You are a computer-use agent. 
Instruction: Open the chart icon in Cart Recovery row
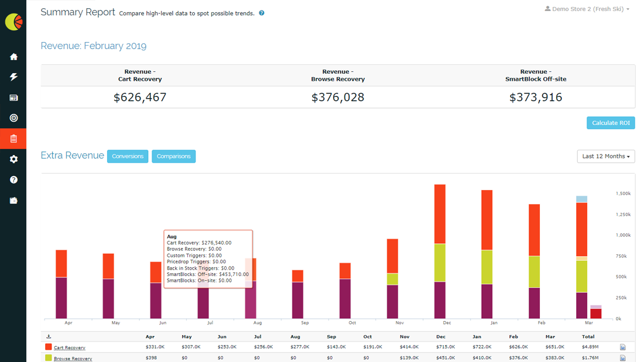click(622, 347)
